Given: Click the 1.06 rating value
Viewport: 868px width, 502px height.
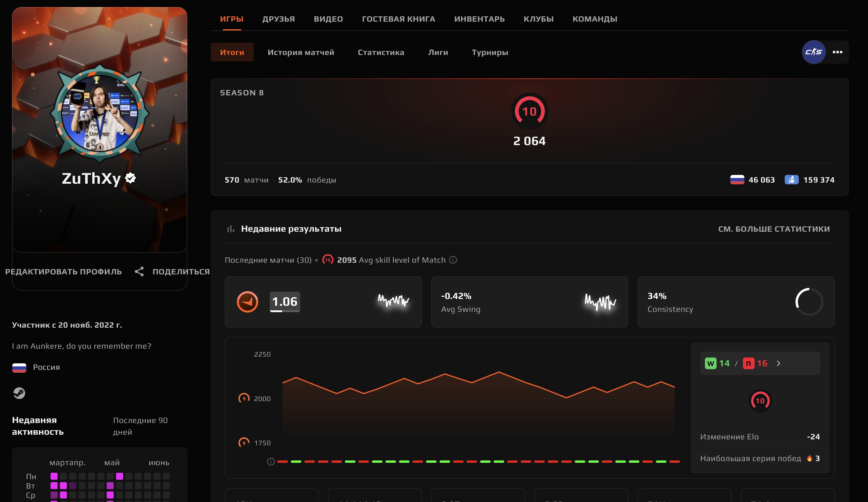Looking at the screenshot, I should tap(285, 302).
